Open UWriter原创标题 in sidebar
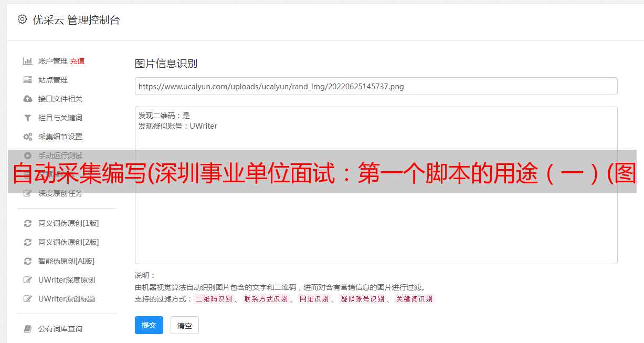The width and height of the screenshot is (644, 343). pyautogui.click(x=67, y=299)
